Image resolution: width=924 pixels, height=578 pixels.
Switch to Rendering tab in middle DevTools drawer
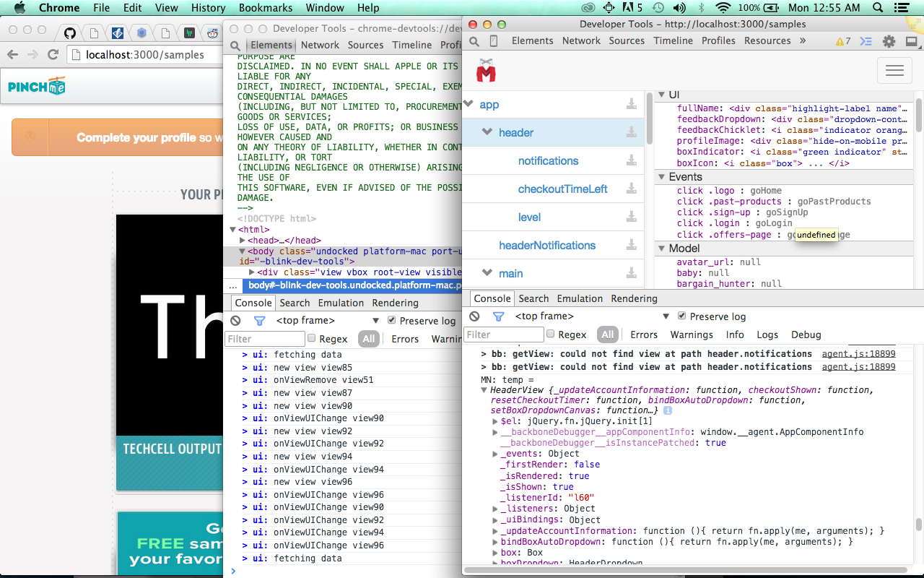point(395,303)
